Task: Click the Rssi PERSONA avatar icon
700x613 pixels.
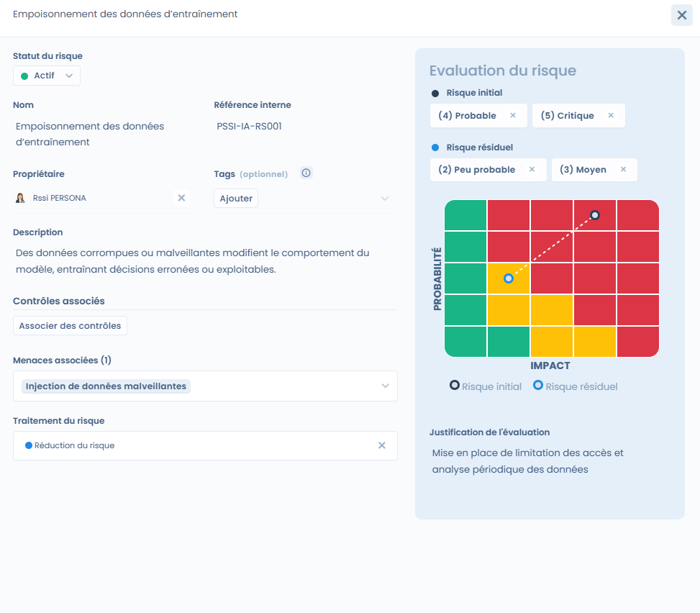Action: click(x=20, y=198)
